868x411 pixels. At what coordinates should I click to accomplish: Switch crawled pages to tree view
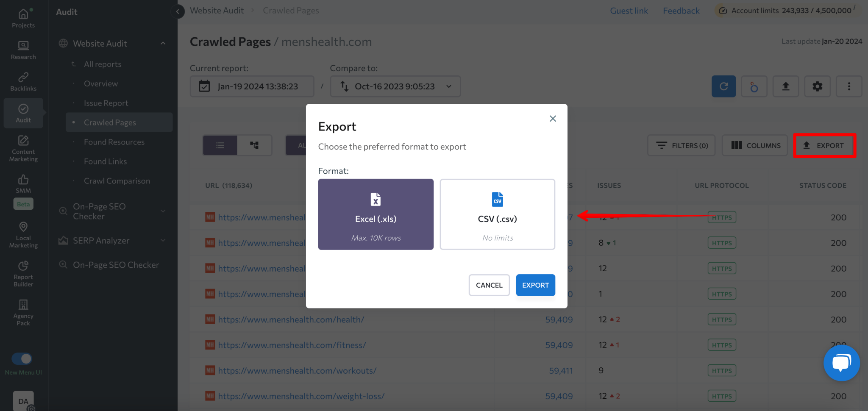click(254, 145)
